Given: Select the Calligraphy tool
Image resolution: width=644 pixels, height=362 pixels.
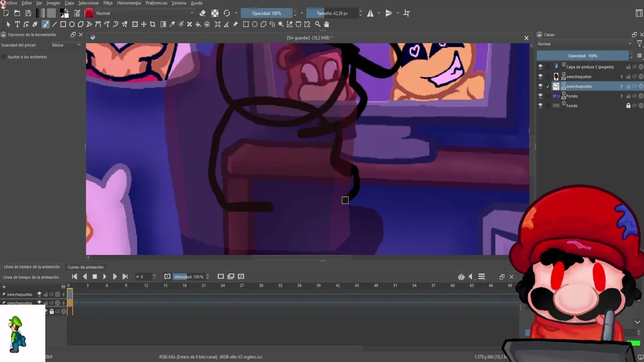Looking at the screenshot, I should point(35,24).
